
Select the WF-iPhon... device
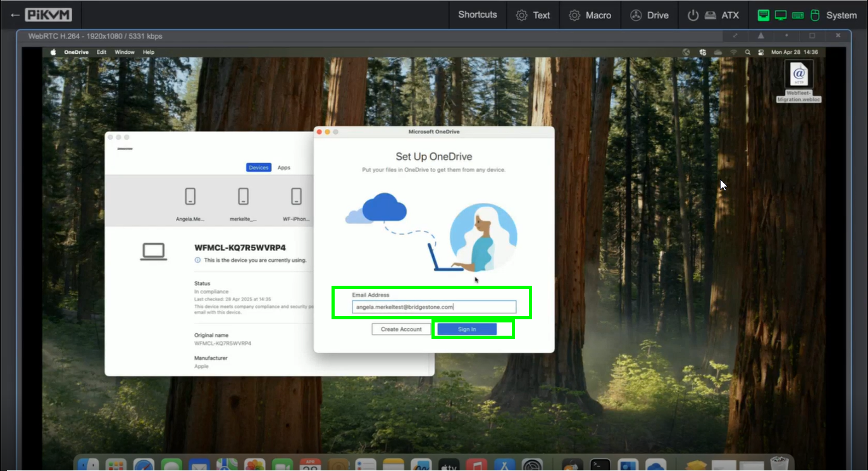point(296,205)
